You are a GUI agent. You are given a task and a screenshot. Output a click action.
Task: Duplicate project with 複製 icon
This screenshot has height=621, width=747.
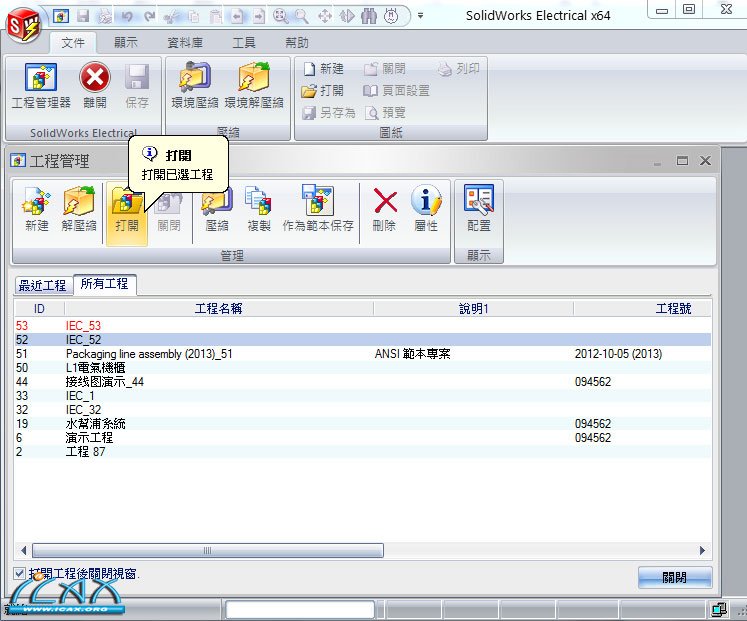coord(259,210)
